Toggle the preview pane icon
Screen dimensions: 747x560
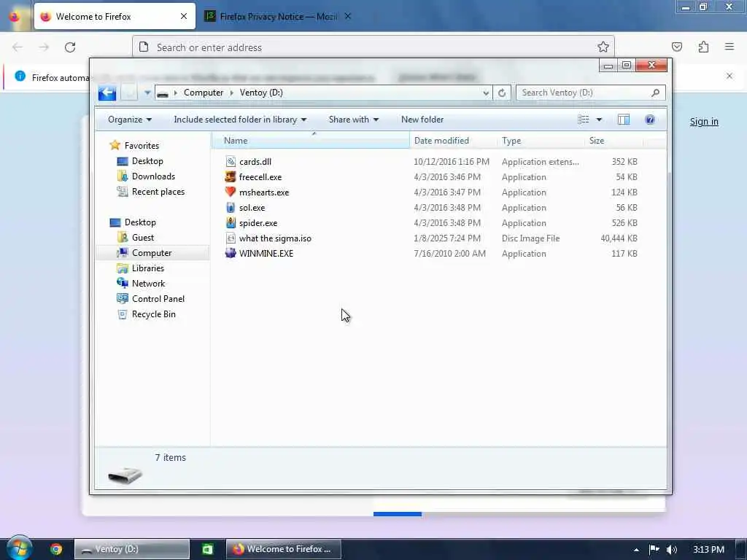[624, 120]
